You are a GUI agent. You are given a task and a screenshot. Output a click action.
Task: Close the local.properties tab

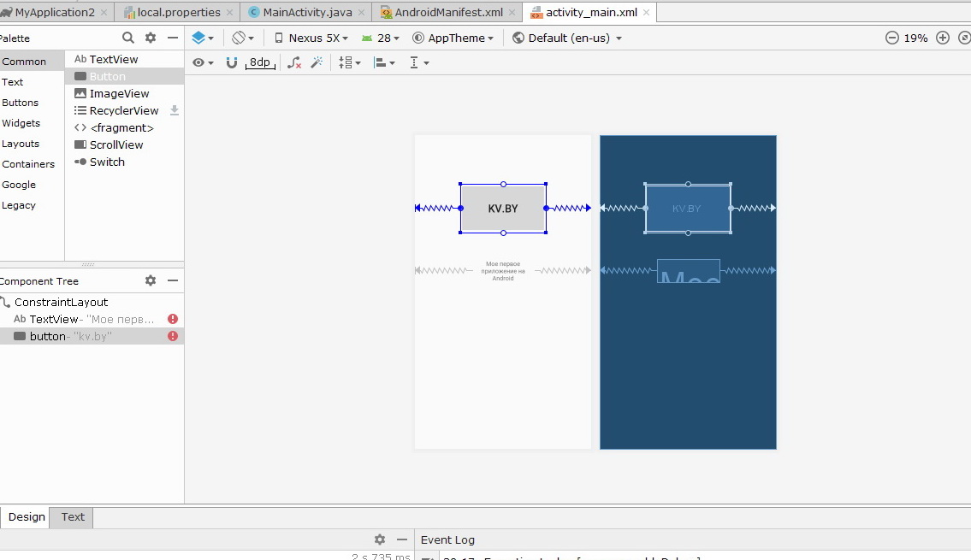click(230, 12)
